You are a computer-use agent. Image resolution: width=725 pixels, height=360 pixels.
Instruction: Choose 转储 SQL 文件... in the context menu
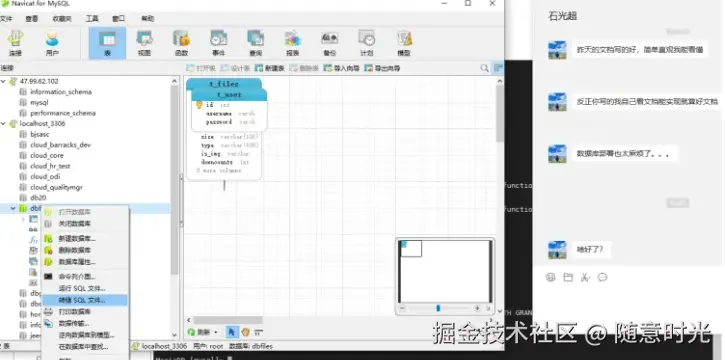pos(85,300)
